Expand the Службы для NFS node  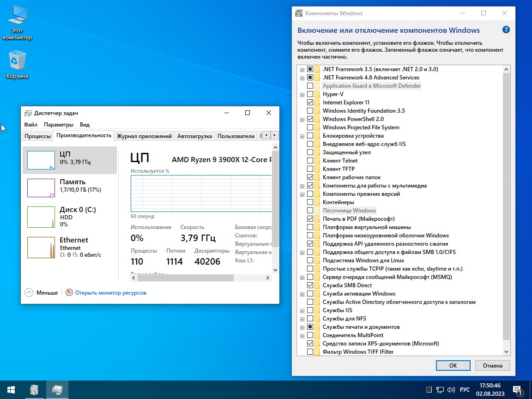click(302, 318)
